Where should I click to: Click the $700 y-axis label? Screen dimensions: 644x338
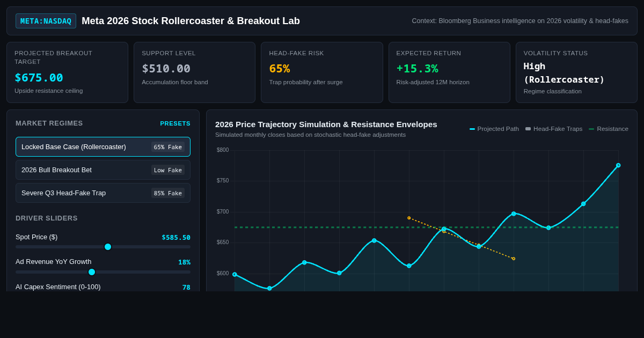coord(223,212)
